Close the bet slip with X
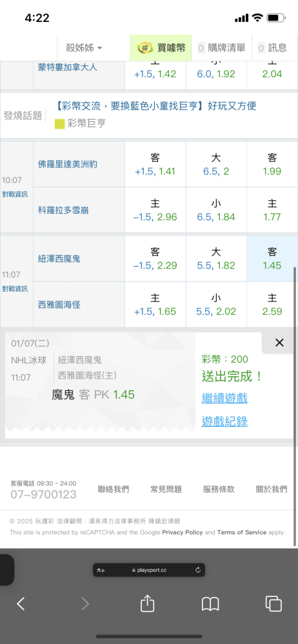This screenshot has width=298, height=644. pos(279,343)
